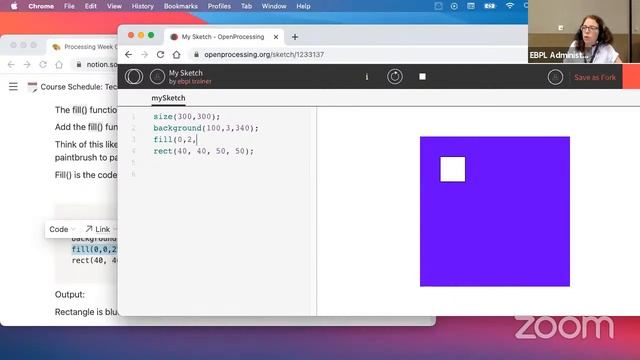Click code line fill(0,2,

175,140
